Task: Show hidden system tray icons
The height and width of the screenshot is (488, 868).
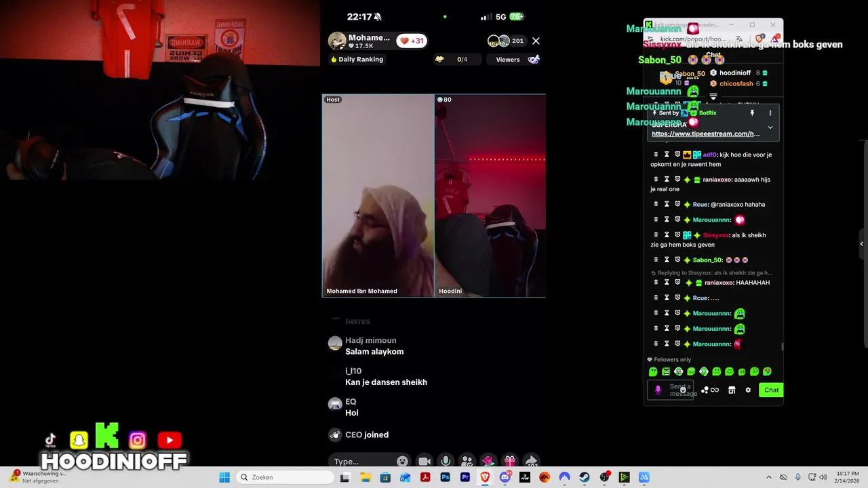Action: (768, 477)
